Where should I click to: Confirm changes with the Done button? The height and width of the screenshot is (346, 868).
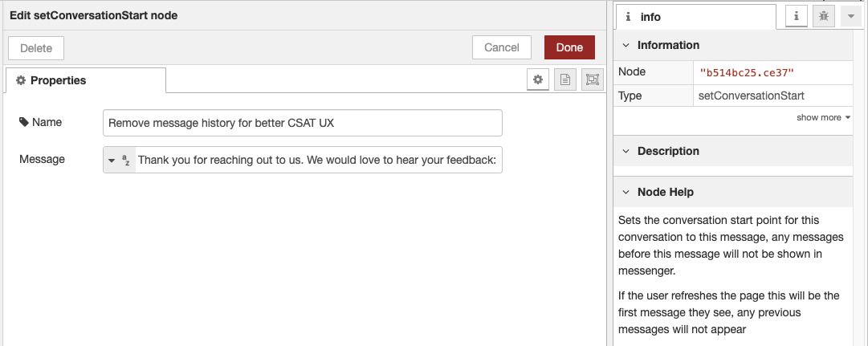point(569,47)
